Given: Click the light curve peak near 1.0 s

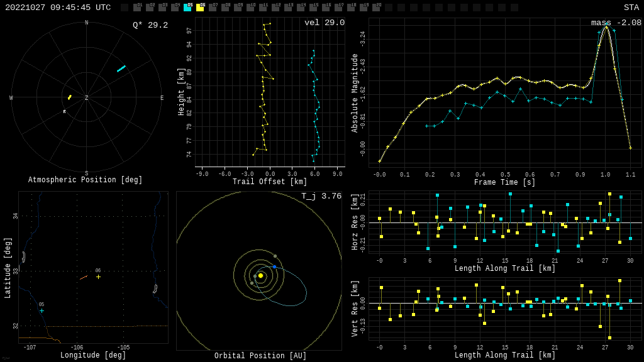Looking at the screenshot, I should coord(606,27).
